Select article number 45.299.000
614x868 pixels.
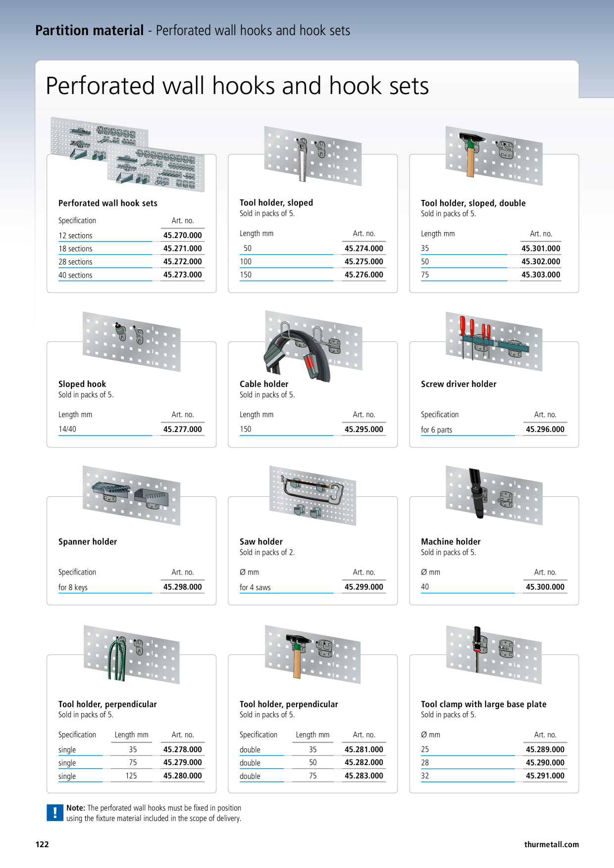click(364, 587)
